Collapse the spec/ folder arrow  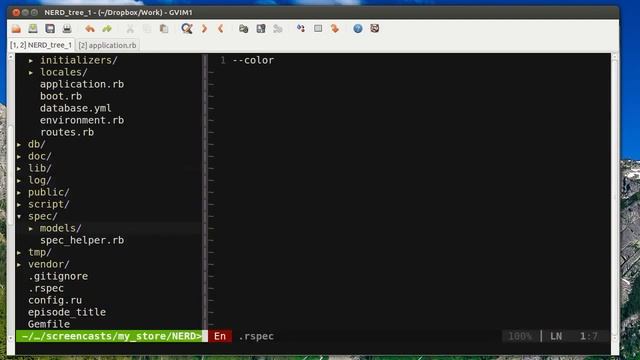[19, 217]
